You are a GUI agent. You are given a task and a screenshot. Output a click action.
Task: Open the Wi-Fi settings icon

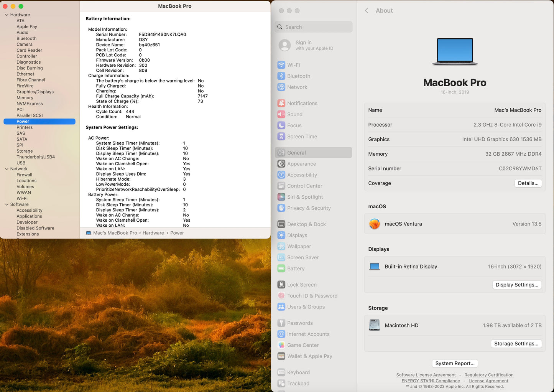pos(281,65)
